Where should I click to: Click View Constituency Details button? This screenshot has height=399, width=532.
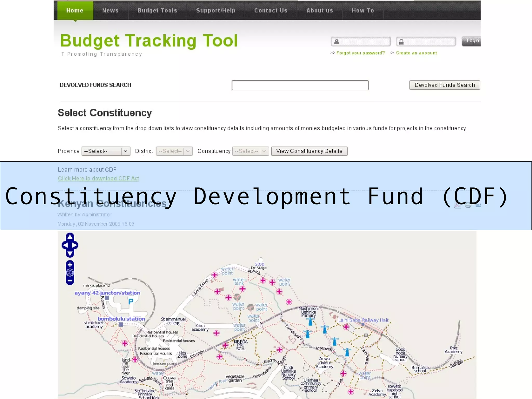(309, 151)
